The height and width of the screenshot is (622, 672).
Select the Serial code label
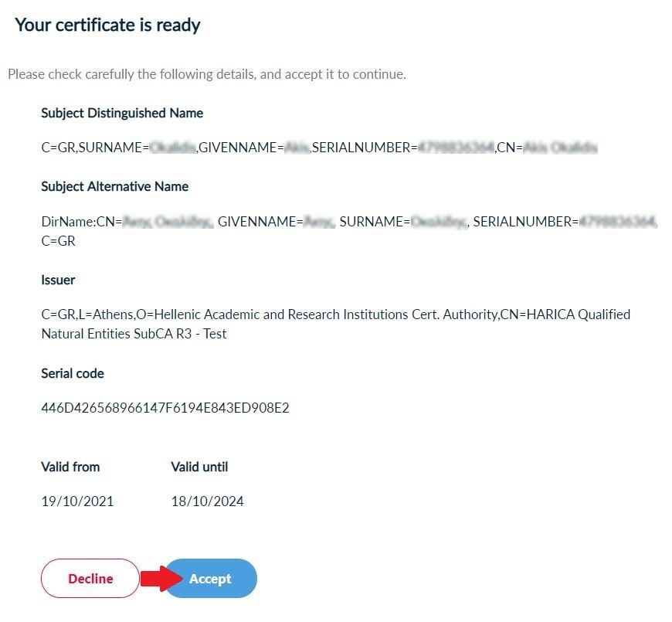[73, 373]
